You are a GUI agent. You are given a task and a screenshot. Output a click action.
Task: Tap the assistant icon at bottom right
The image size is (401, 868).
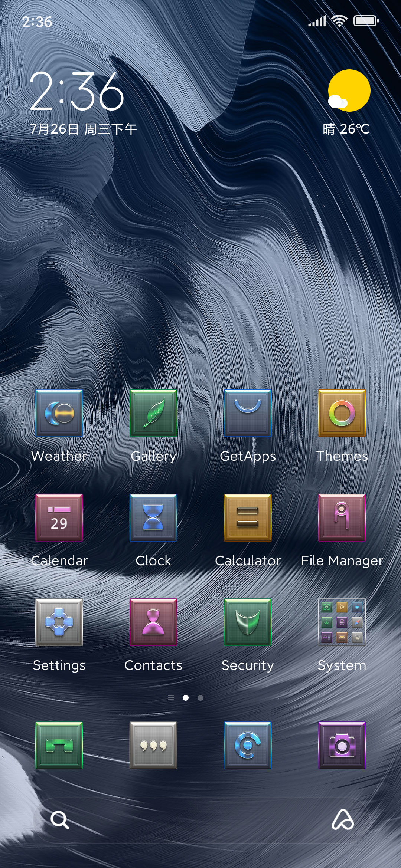click(x=342, y=819)
